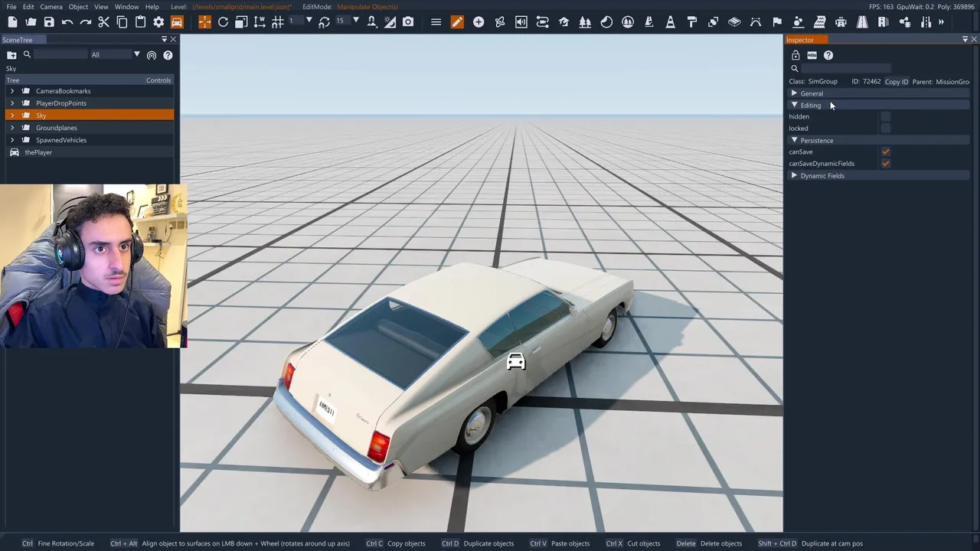Open the Edit menu
Image resolution: width=980 pixels, height=551 pixels.
28,7
